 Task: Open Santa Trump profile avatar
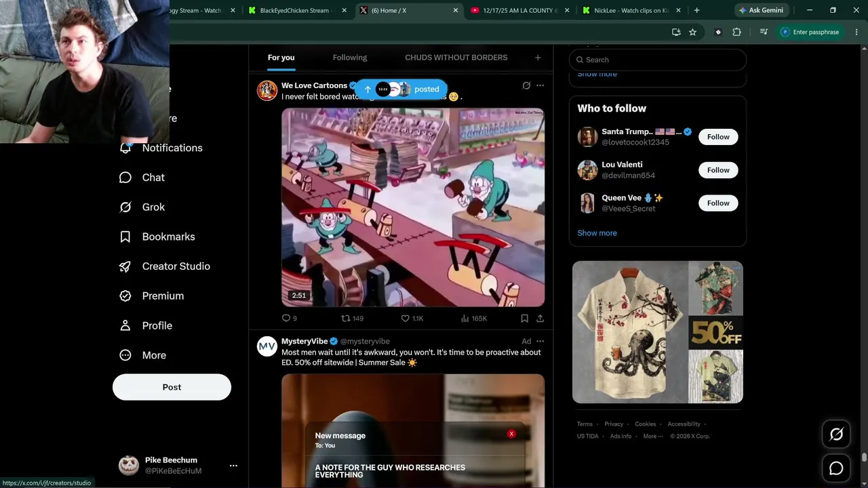(587, 137)
